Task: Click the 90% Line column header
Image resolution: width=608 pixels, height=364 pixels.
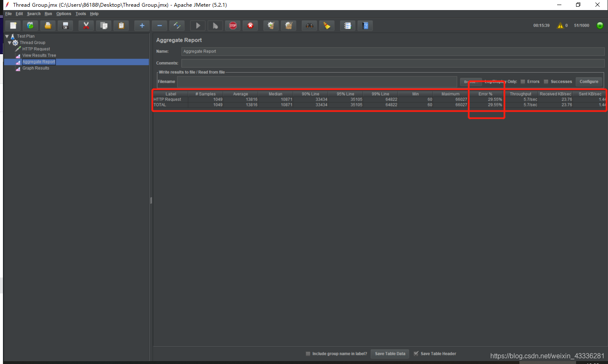Action: pos(311,94)
